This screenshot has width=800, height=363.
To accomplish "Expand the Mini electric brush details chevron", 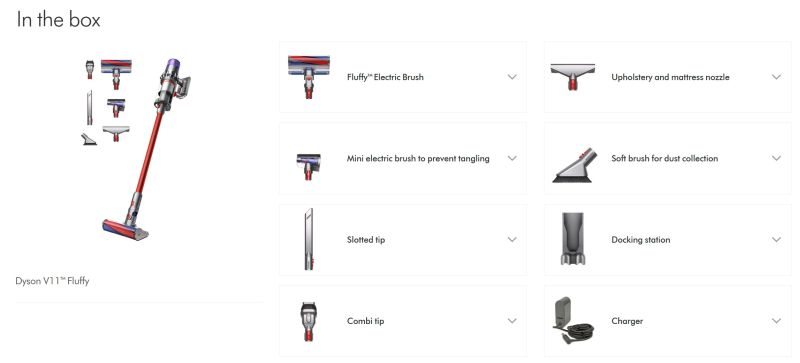I will [512, 158].
